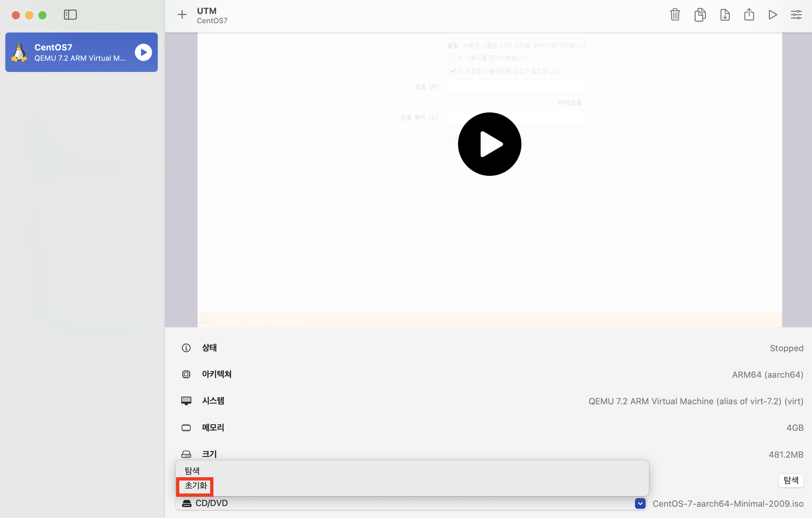Select 초기화 in the popup menu
This screenshot has height=518, width=812.
[196, 486]
